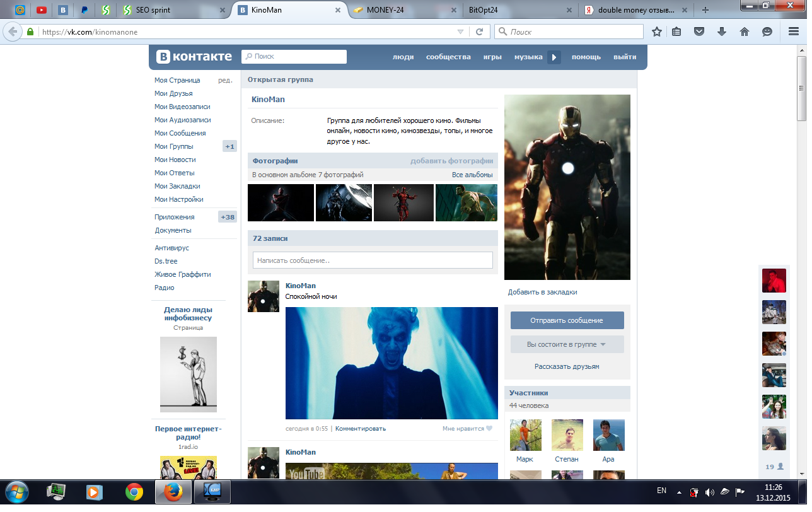Click the Участники section header
The width and height of the screenshot is (812, 512).
567,393
